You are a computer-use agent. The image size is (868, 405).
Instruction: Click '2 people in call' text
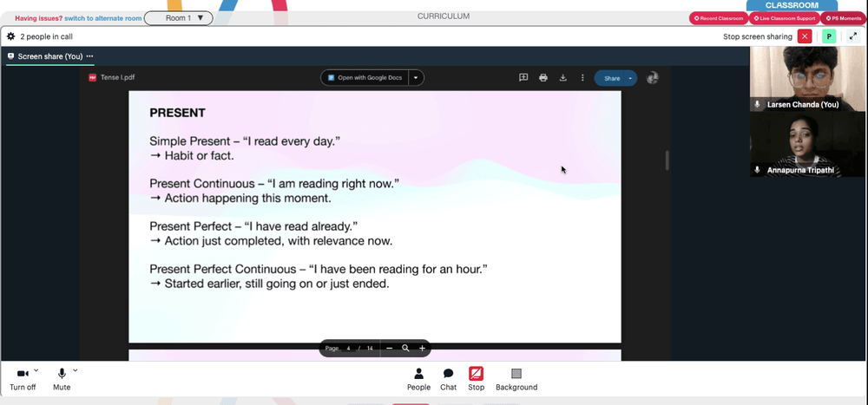[x=47, y=36]
